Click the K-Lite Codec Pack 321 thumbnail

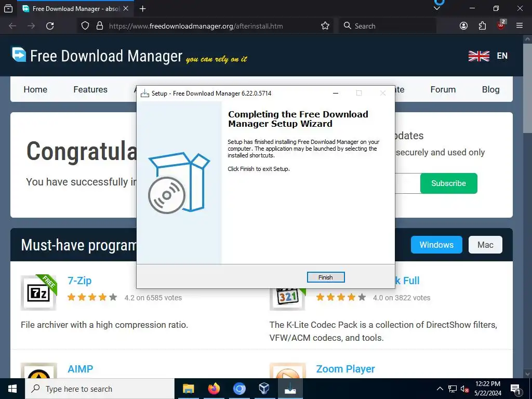pyautogui.click(x=287, y=299)
